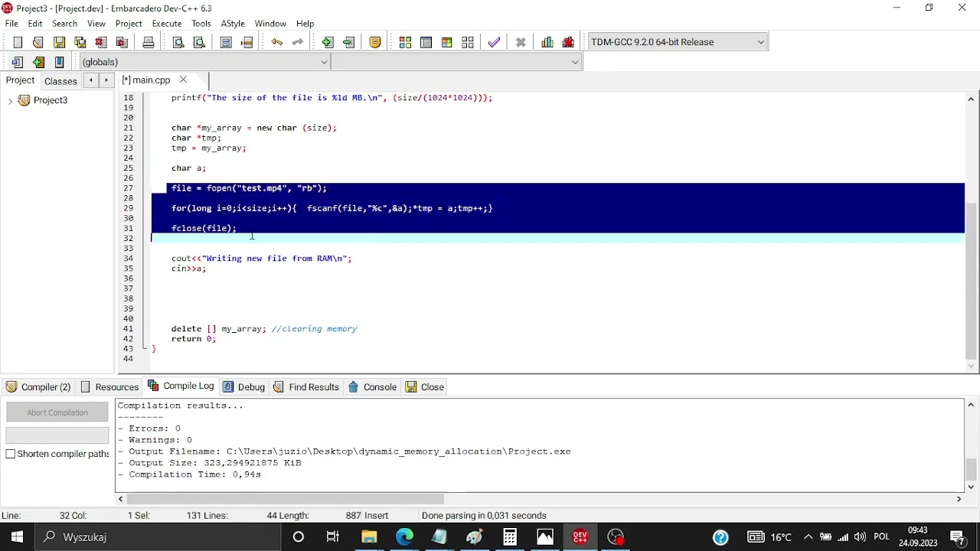Click the green-plus add to project icon
The image size is (980, 551).
pyautogui.click(x=328, y=42)
